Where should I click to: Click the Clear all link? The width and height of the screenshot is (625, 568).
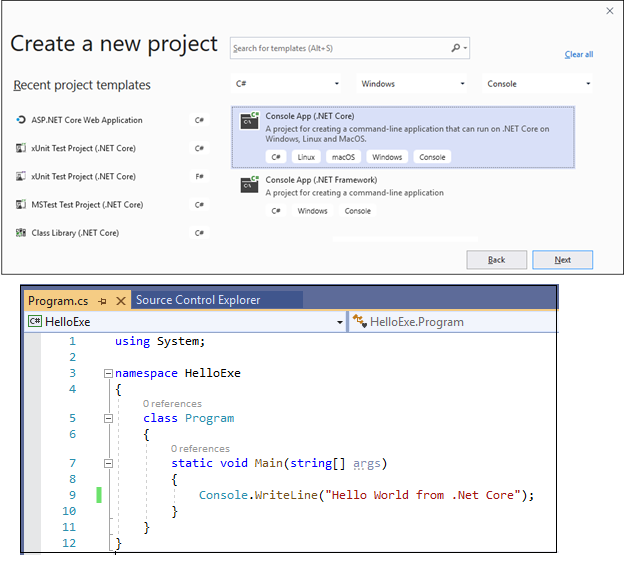click(x=579, y=55)
